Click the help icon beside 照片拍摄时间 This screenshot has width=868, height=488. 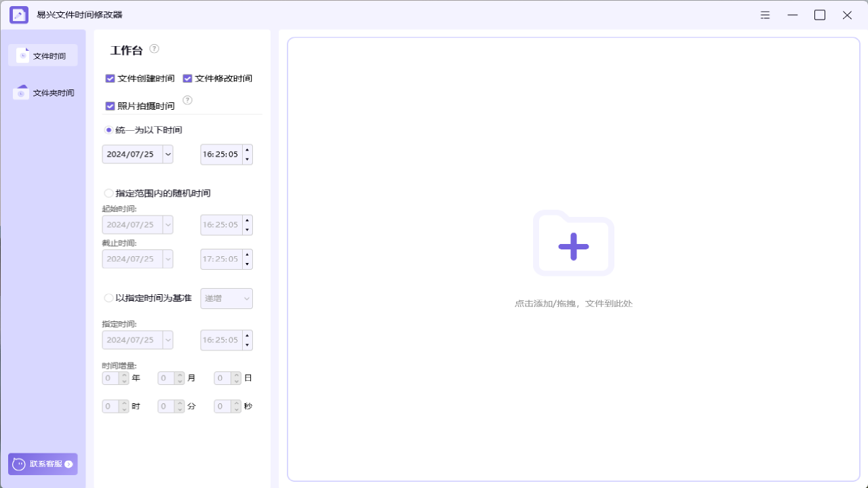[x=188, y=100]
